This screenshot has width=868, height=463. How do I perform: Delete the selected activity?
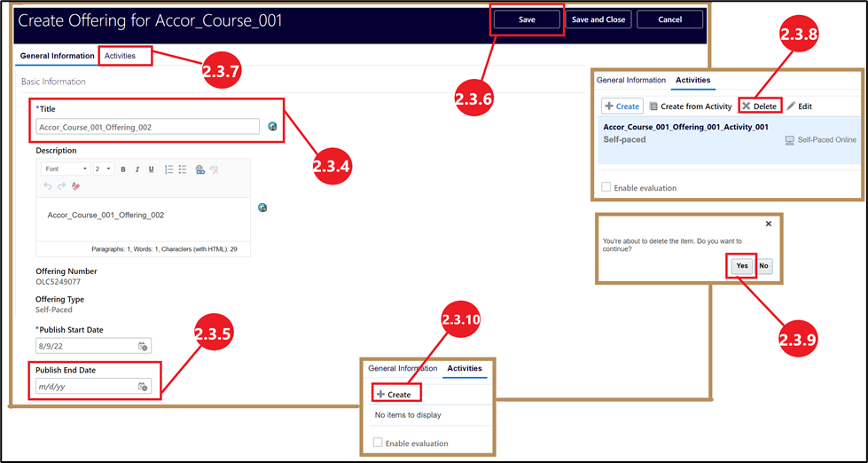tap(760, 106)
